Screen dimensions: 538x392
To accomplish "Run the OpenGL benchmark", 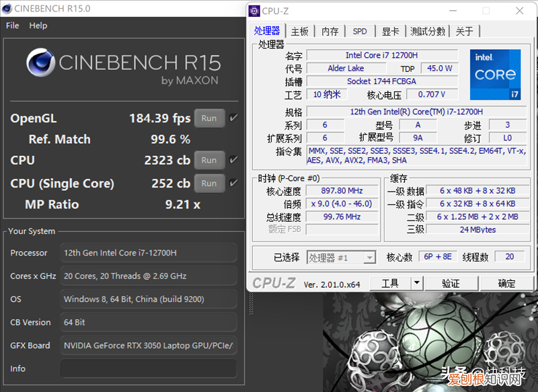I will tap(209, 118).
